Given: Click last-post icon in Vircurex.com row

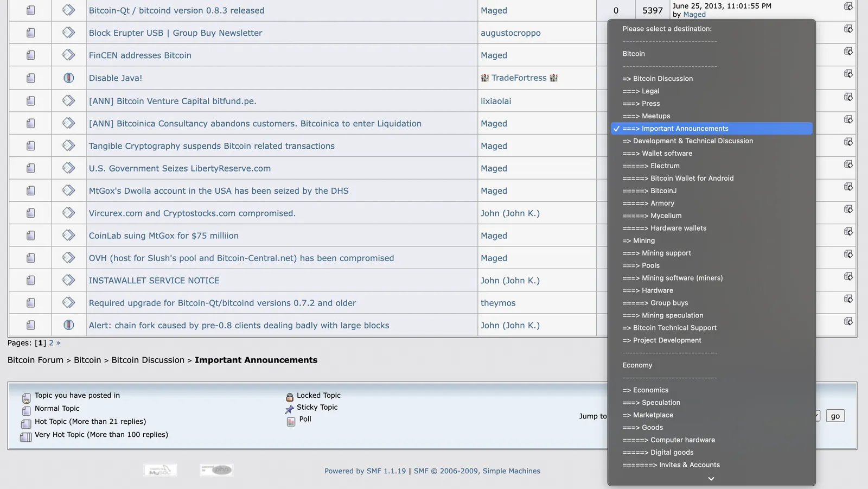Looking at the screenshot, I should click(848, 209).
